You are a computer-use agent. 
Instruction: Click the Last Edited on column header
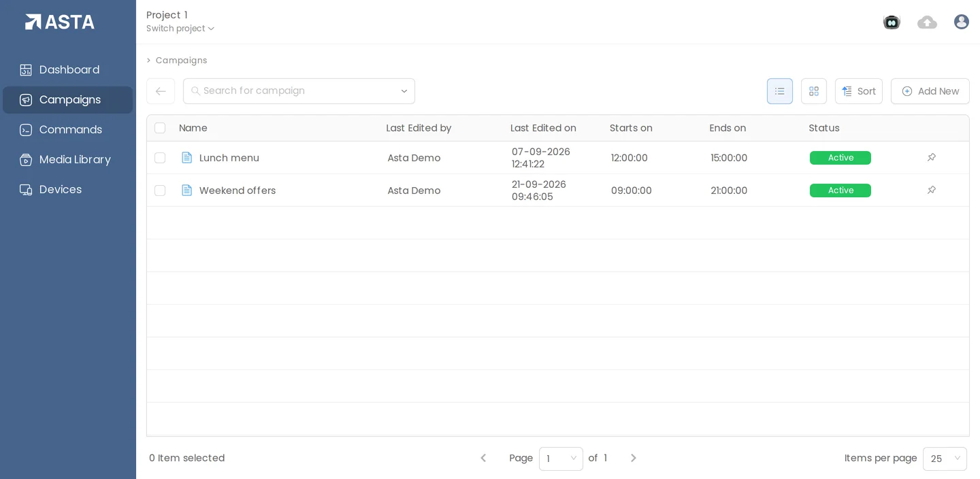[543, 128]
